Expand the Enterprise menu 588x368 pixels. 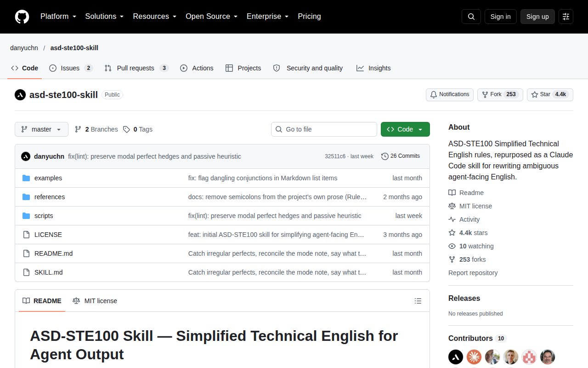[267, 16]
